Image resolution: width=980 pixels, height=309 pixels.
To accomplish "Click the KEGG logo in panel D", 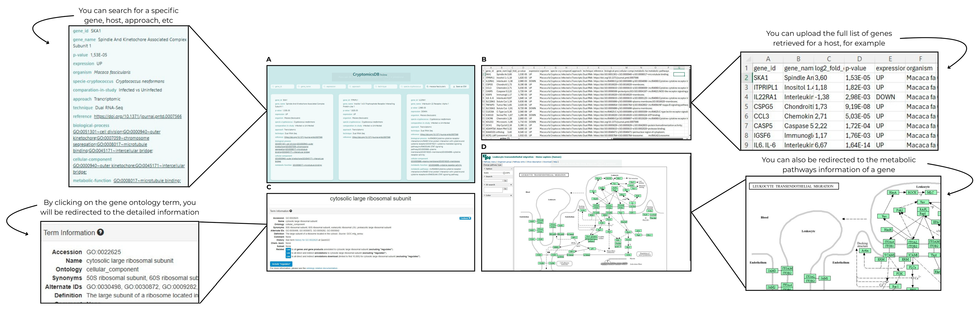I will pos(487,157).
